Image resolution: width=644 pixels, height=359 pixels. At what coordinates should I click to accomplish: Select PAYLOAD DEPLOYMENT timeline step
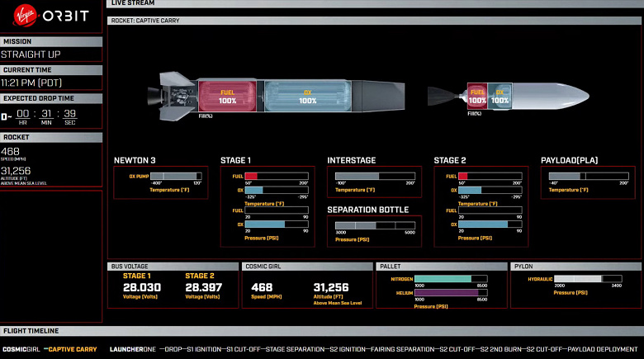coord(603,350)
